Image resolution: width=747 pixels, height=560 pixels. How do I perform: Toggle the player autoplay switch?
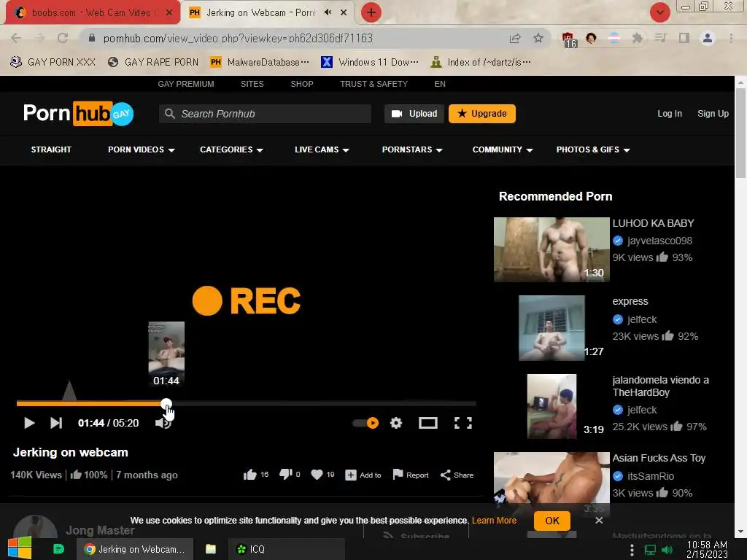(366, 423)
